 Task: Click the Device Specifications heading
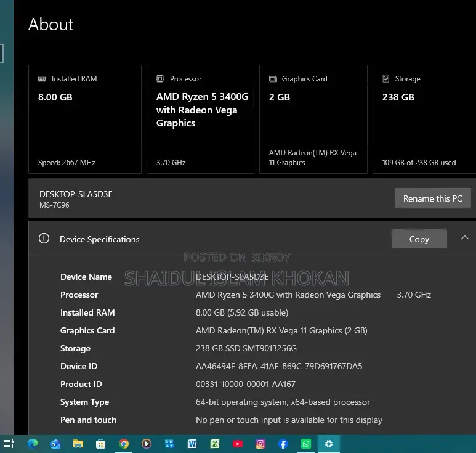coord(100,239)
